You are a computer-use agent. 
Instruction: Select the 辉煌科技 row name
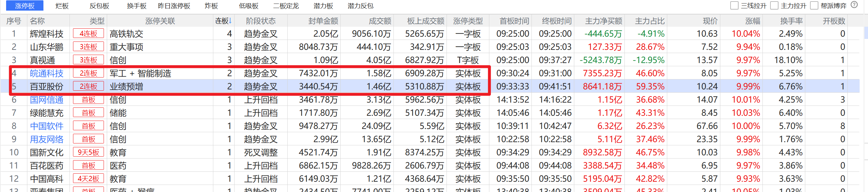point(47,34)
